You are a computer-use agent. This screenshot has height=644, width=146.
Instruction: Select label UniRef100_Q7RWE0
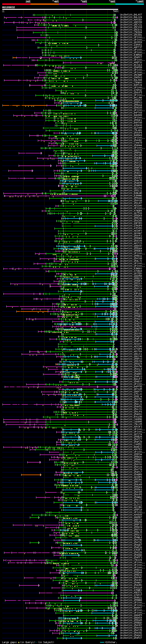131,590
